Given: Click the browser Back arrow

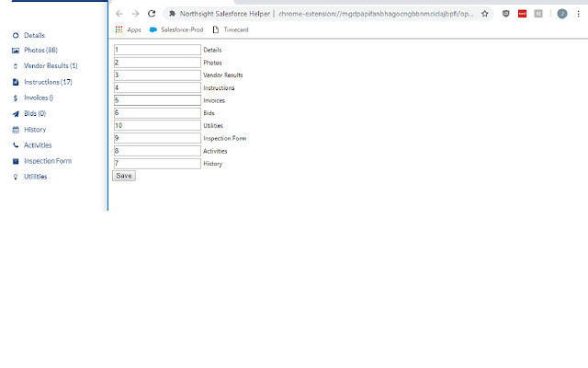Looking at the screenshot, I should (x=119, y=14).
